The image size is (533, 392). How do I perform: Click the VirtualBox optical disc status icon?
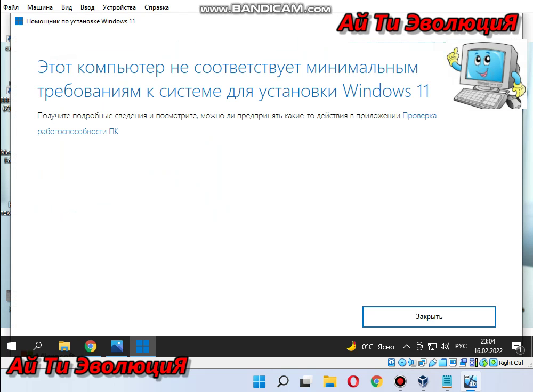pos(402,363)
